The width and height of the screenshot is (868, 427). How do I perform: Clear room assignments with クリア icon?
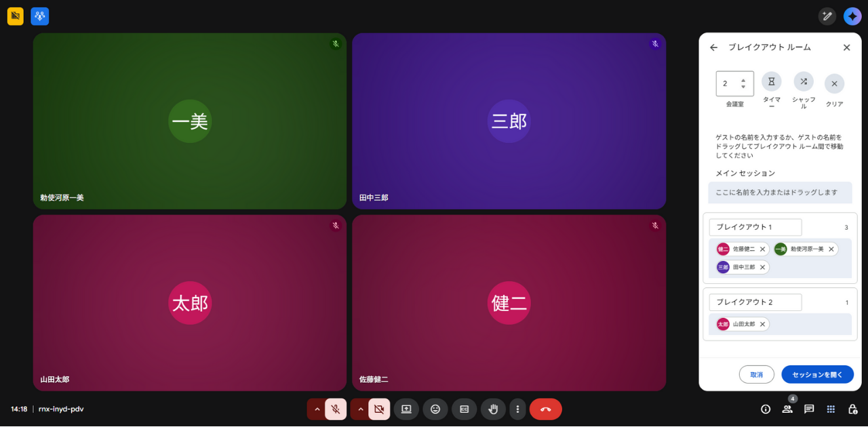(834, 83)
